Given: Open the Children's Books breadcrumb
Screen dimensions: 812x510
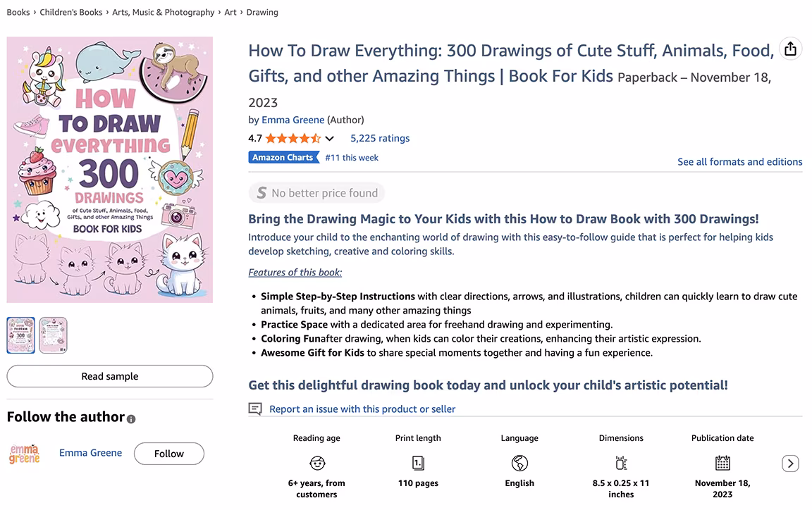Looking at the screenshot, I should click(x=71, y=12).
